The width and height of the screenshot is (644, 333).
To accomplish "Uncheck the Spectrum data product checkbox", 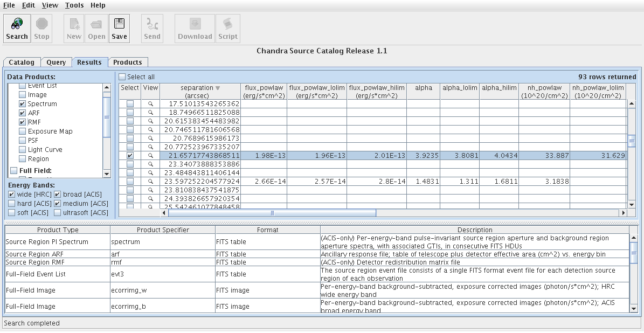I will 22,104.
